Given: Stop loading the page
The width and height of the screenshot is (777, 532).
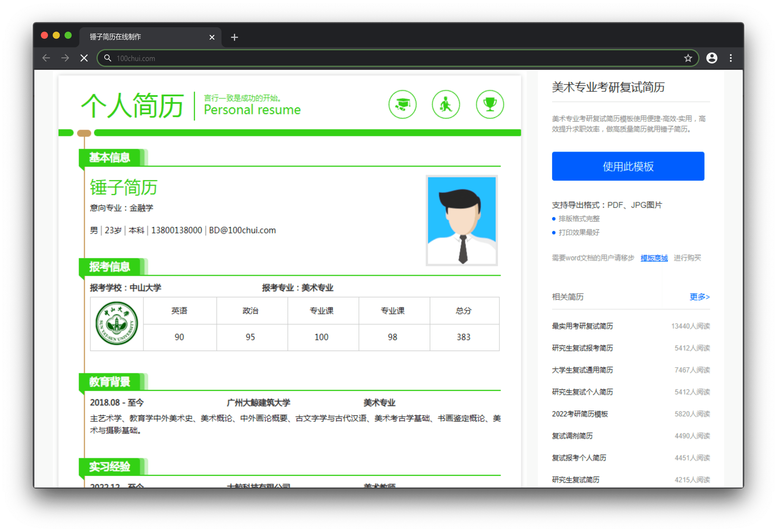Looking at the screenshot, I should 84,58.
